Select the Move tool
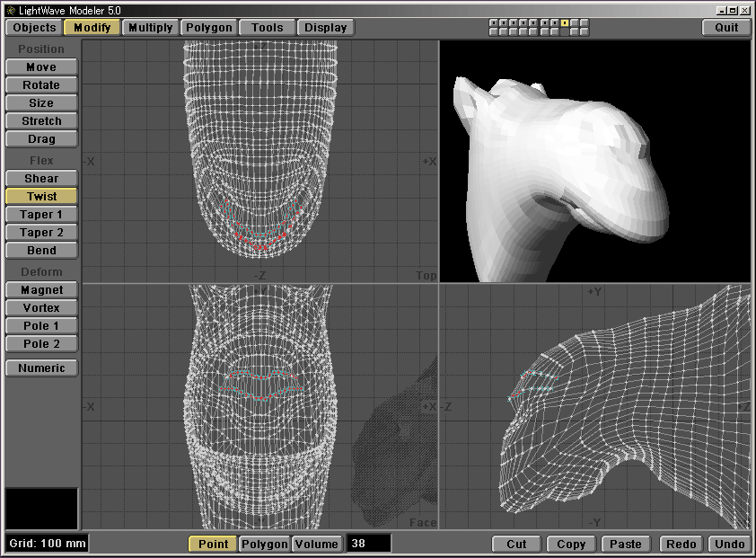 [x=41, y=67]
